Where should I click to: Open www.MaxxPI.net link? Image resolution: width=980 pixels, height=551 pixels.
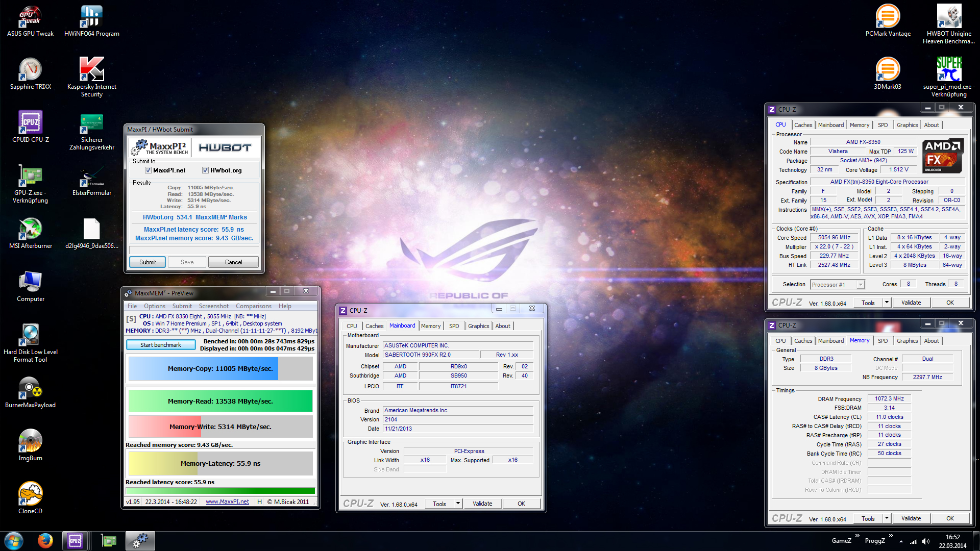coord(227,502)
